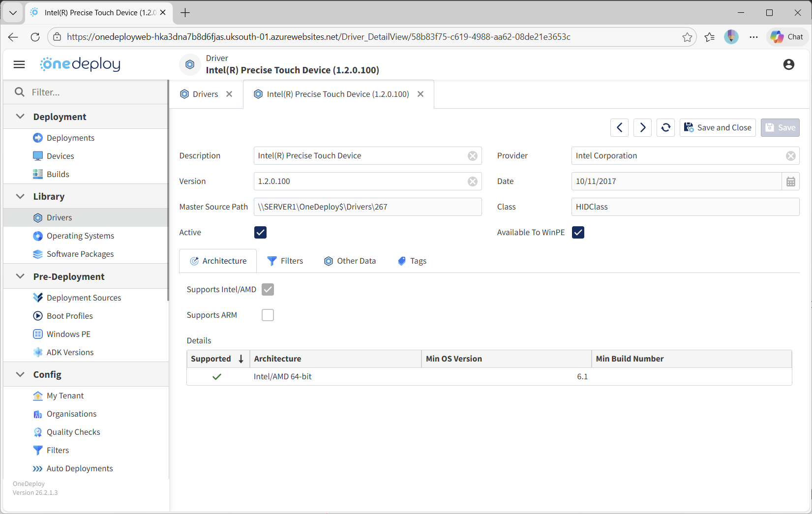Collapse the Pre-Deployment sidebar group
812x514 pixels.
[x=20, y=276]
